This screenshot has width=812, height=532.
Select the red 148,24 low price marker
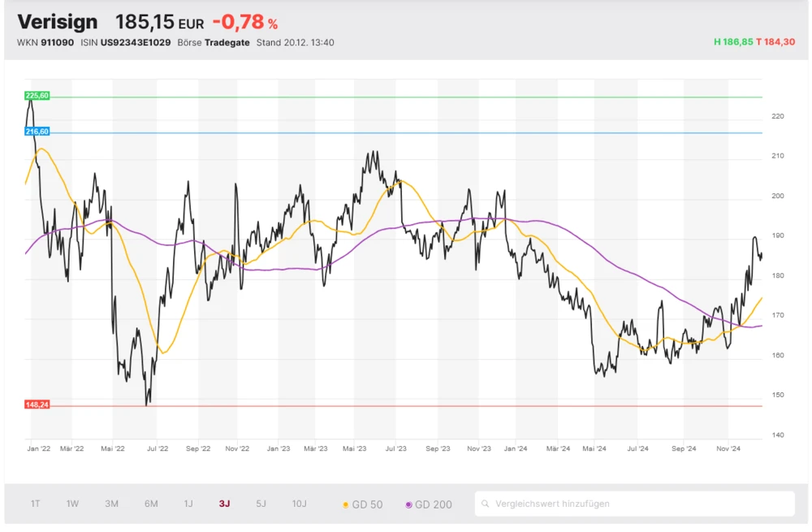[x=37, y=403]
